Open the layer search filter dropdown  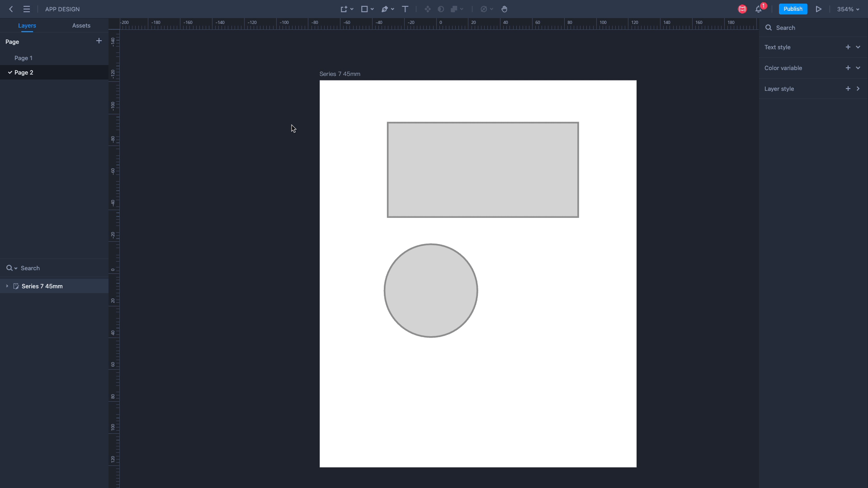coord(12,268)
